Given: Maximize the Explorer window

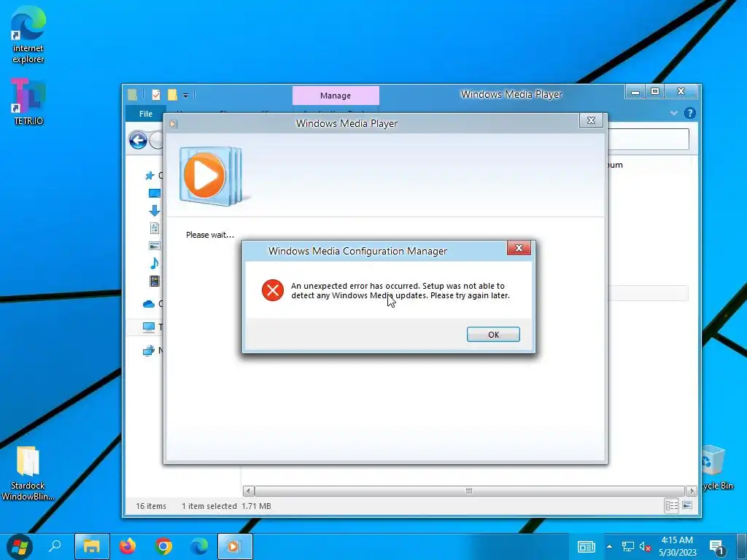Looking at the screenshot, I should tap(656, 91).
